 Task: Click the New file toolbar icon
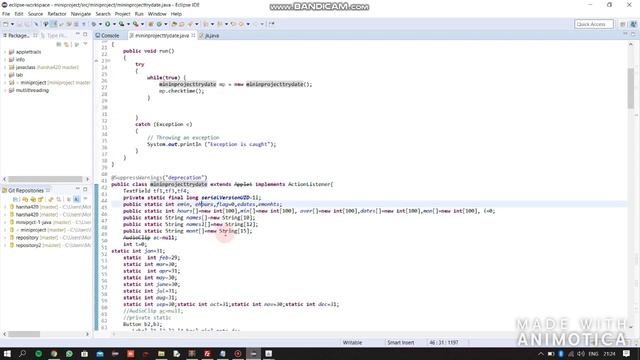[6, 24]
